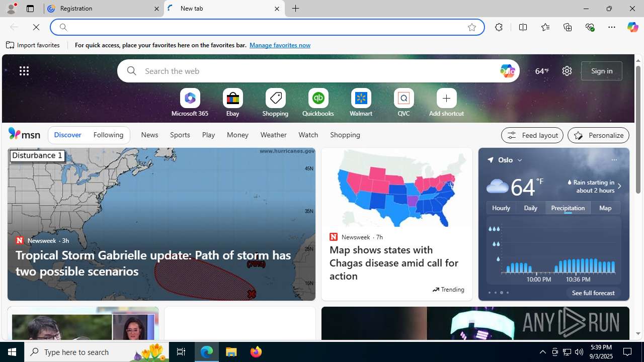Switch weather card to Map tab
The image size is (644, 362).
point(605,208)
